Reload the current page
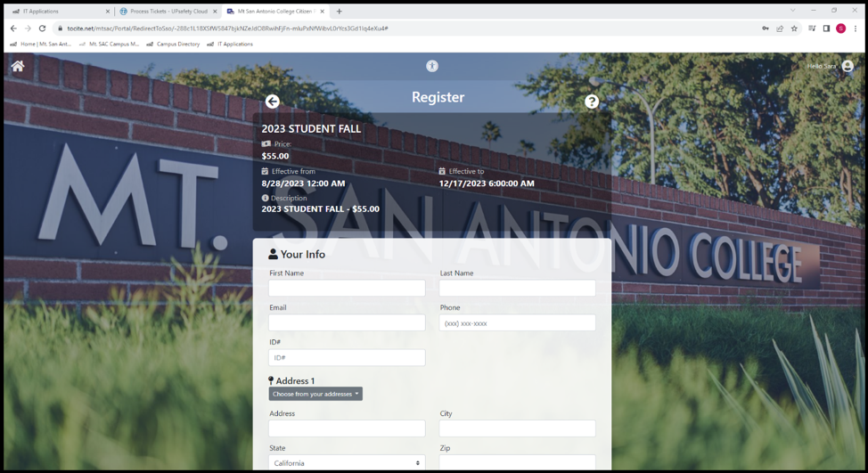 42,29
